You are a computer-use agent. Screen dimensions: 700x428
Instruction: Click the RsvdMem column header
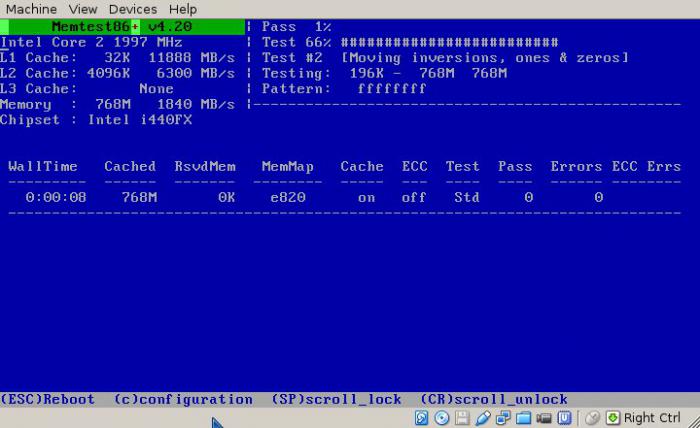click(x=205, y=166)
